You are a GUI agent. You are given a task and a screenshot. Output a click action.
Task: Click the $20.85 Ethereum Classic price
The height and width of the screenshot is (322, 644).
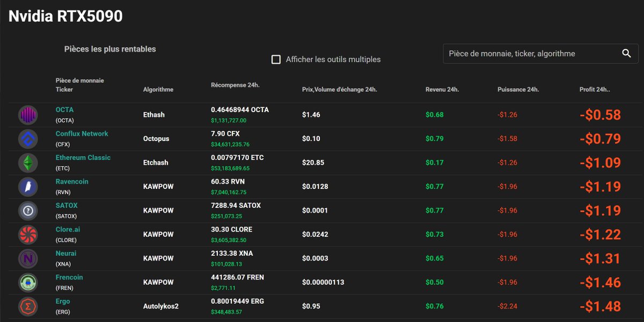pyautogui.click(x=313, y=163)
